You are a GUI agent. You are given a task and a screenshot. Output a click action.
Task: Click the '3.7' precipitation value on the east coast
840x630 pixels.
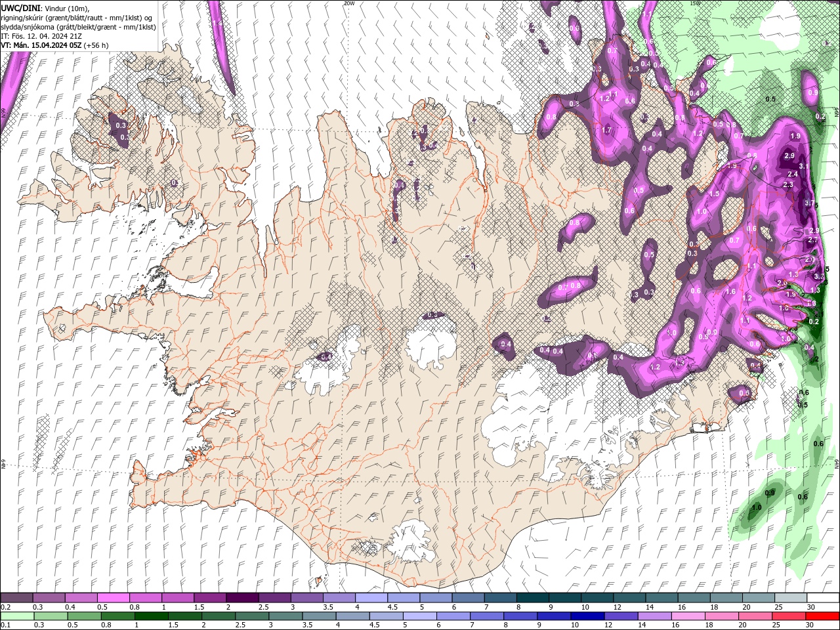tap(809, 203)
